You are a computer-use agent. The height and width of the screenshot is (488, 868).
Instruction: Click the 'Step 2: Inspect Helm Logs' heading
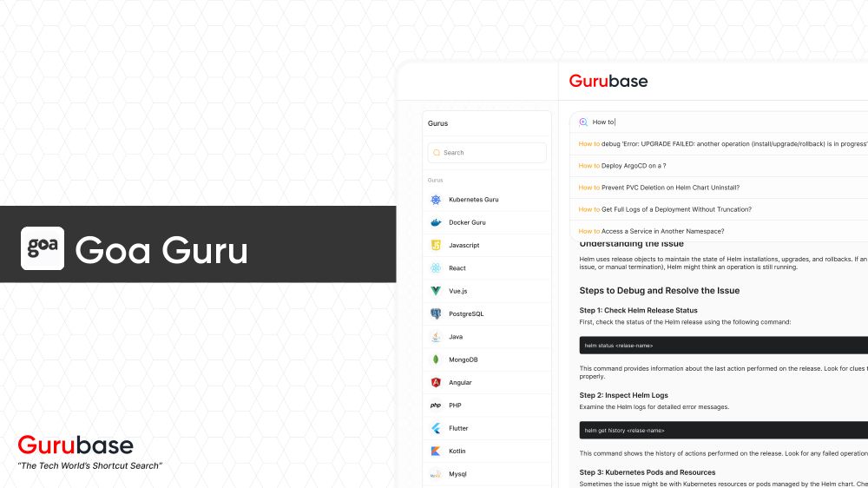coord(623,395)
